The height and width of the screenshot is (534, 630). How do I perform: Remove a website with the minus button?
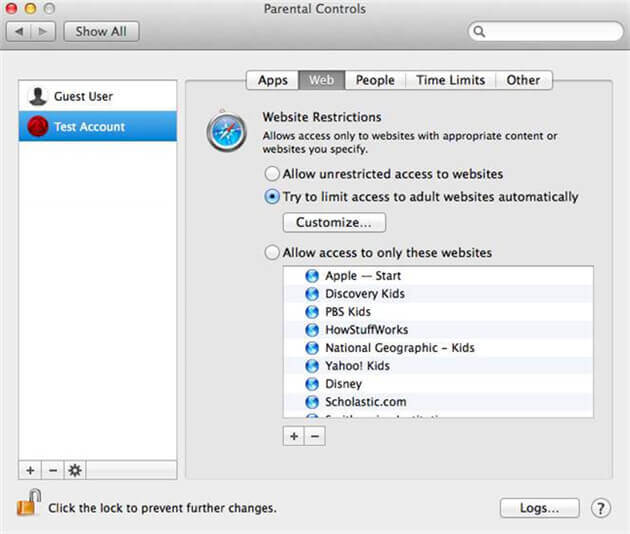[x=314, y=436]
